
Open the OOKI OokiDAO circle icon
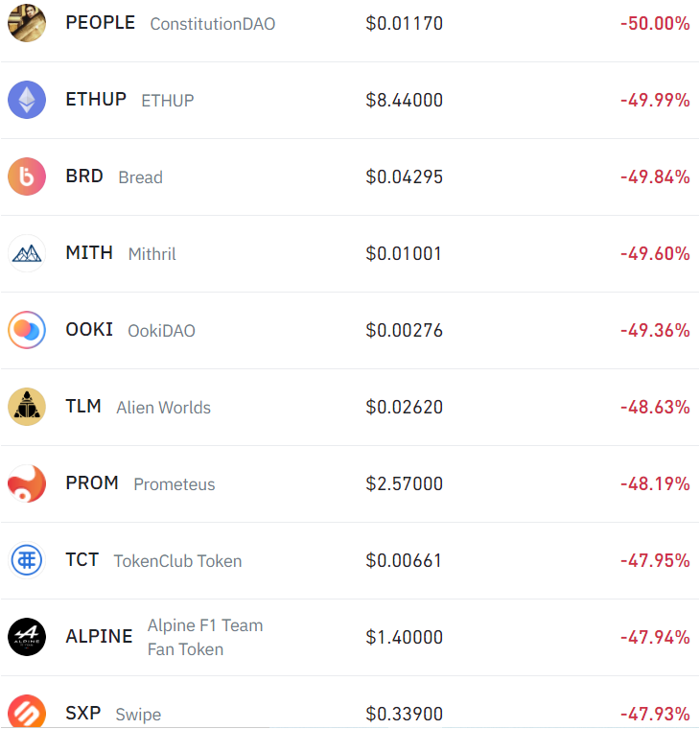(x=27, y=330)
